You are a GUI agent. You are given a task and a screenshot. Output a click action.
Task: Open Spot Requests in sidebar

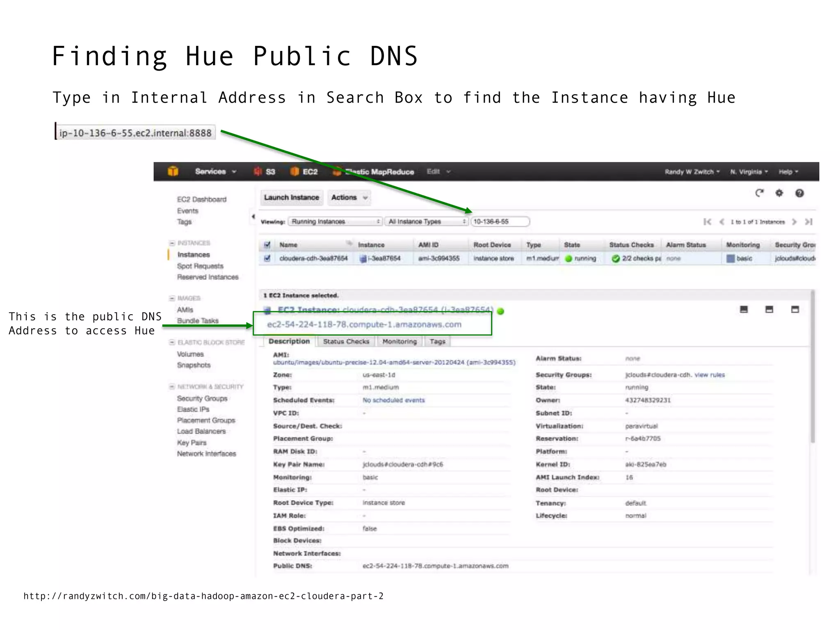pos(200,266)
